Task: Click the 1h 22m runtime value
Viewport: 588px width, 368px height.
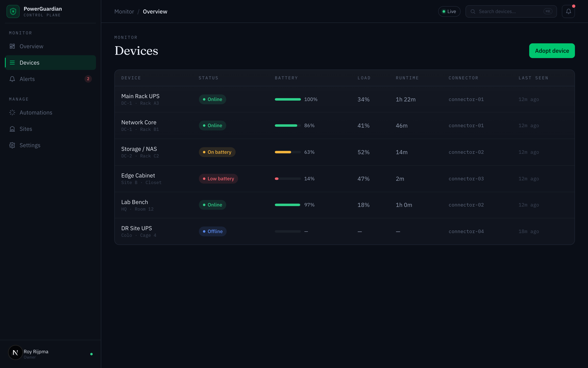Action: (405, 99)
